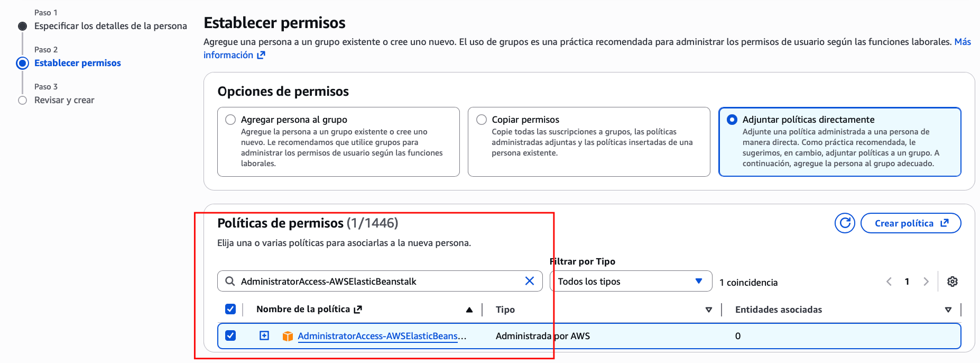
Task: Sort by Entidades asociadas column arrow
Action: click(x=948, y=310)
